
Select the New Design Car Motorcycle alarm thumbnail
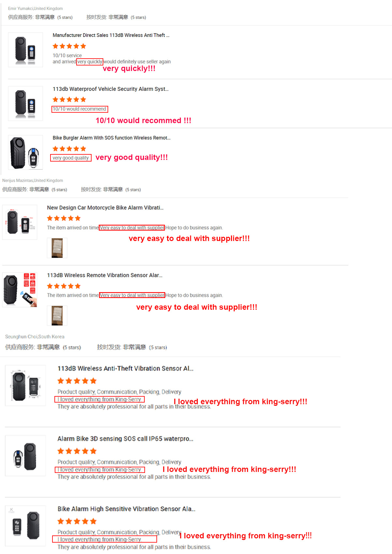(x=20, y=222)
